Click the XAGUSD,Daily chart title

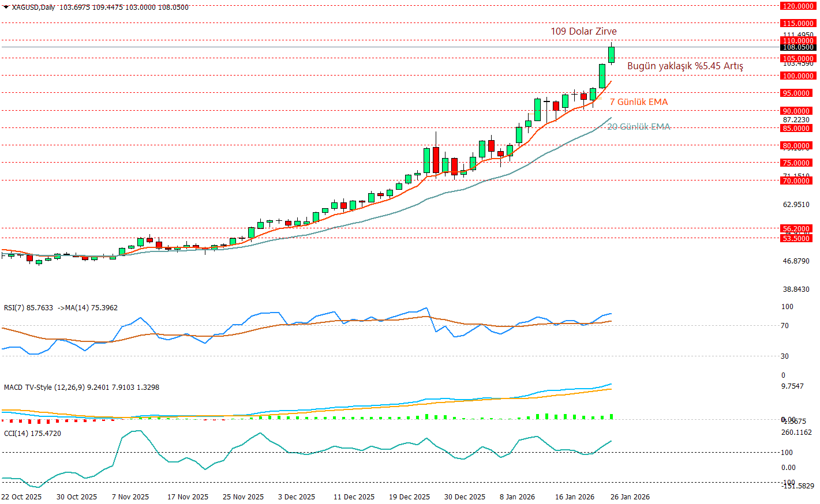33,7
